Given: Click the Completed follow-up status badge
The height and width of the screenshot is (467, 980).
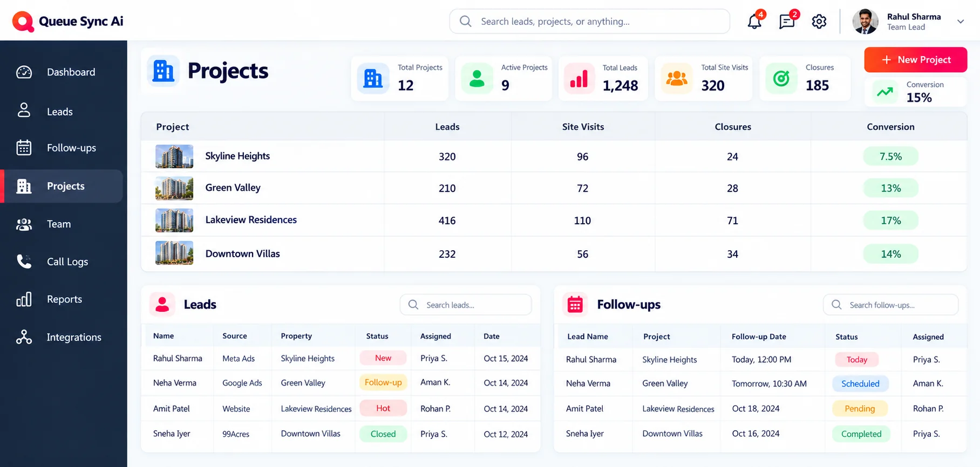Looking at the screenshot, I should [x=861, y=434].
